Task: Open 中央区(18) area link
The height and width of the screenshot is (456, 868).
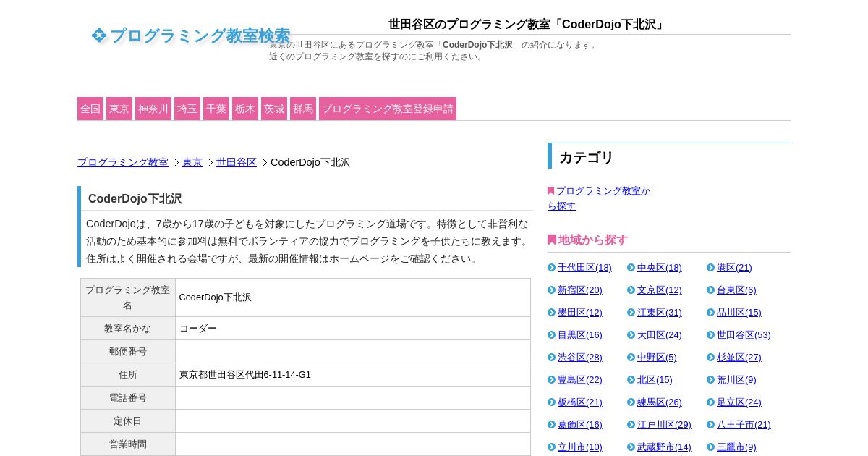Action: [660, 268]
